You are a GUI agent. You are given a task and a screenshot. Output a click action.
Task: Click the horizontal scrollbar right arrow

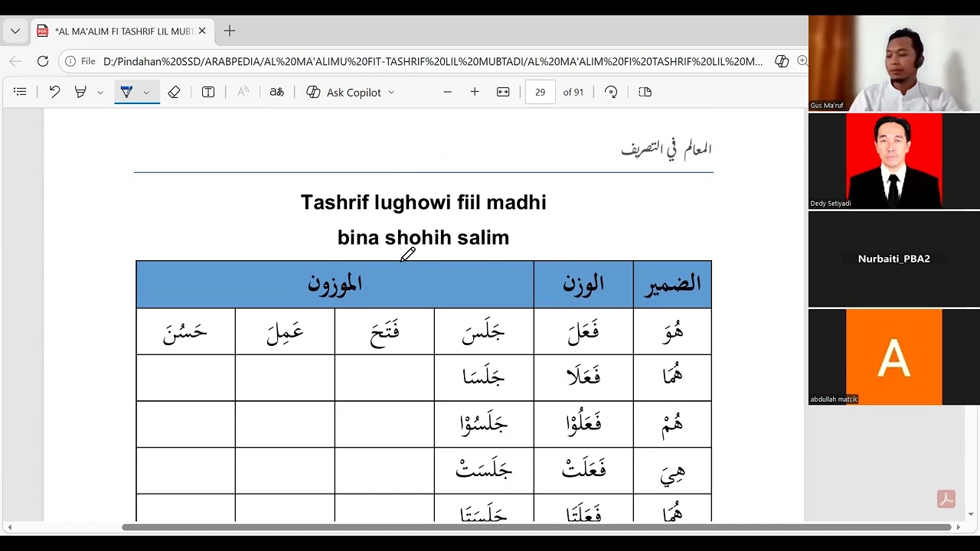tap(958, 527)
